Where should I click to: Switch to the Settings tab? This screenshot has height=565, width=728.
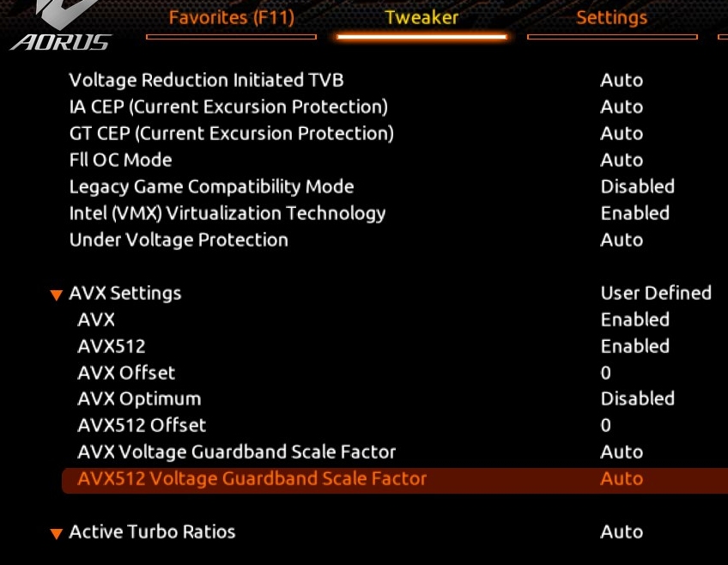click(611, 18)
